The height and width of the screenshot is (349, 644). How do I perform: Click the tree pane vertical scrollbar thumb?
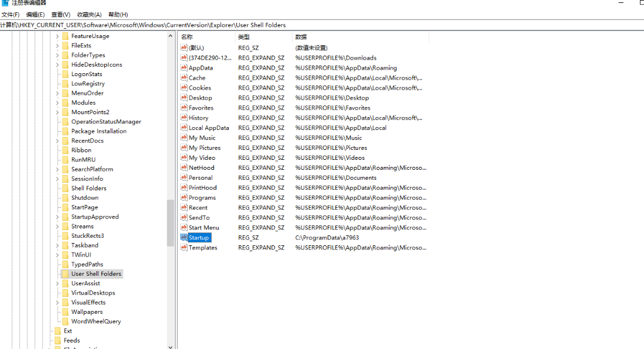170,223
